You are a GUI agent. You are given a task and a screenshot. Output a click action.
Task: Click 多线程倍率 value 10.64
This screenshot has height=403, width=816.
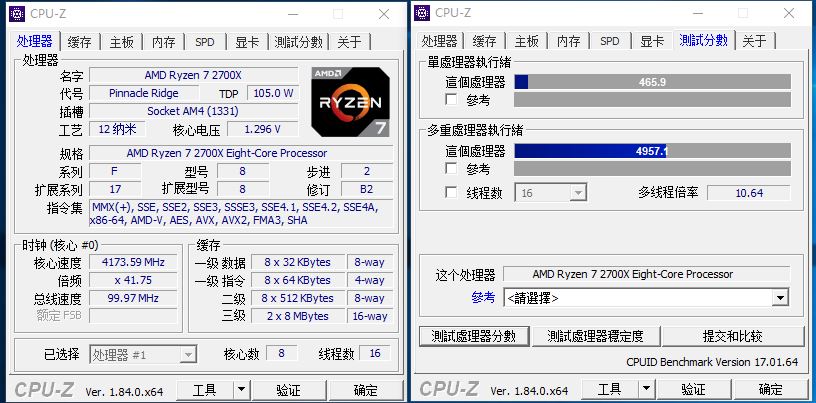[749, 193]
